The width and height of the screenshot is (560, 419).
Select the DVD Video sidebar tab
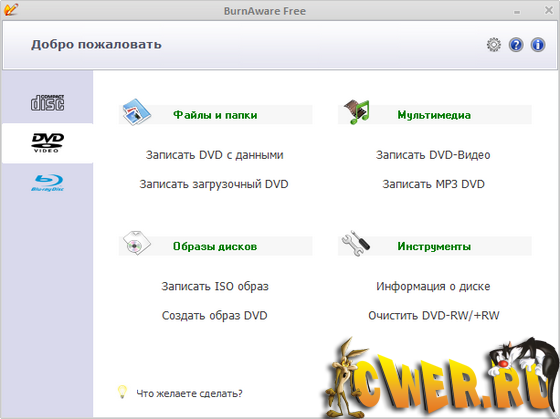click(x=48, y=143)
